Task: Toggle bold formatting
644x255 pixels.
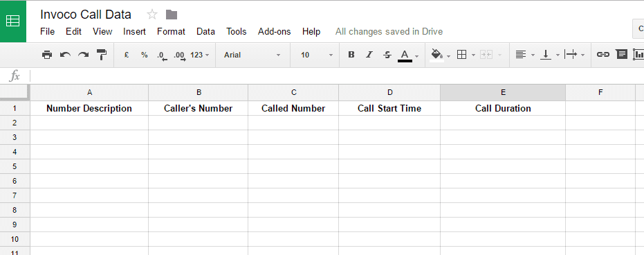Action: [x=351, y=55]
